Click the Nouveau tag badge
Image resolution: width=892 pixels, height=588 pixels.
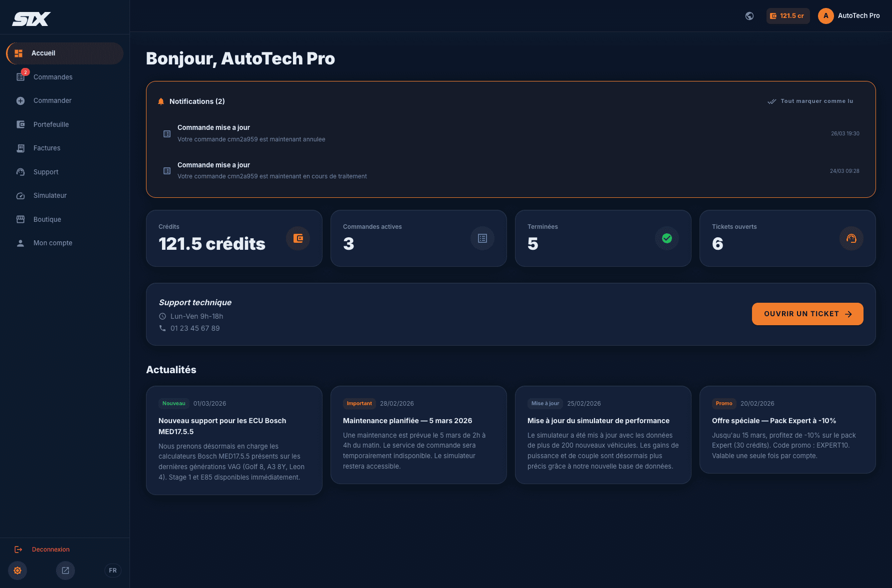174,404
